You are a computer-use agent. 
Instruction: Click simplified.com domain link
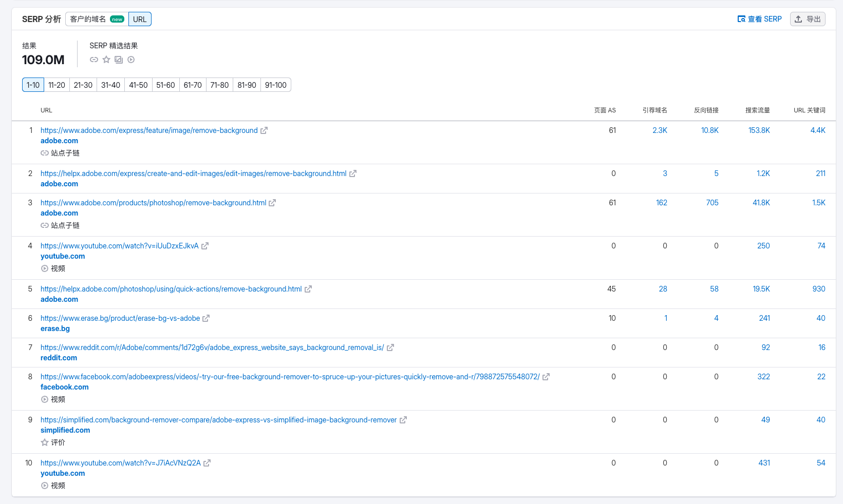click(65, 430)
